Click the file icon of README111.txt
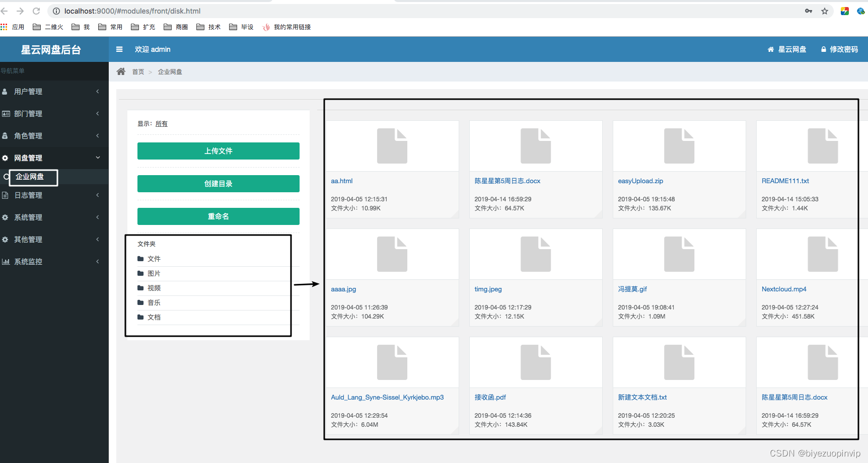The width and height of the screenshot is (868, 463). point(823,146)
